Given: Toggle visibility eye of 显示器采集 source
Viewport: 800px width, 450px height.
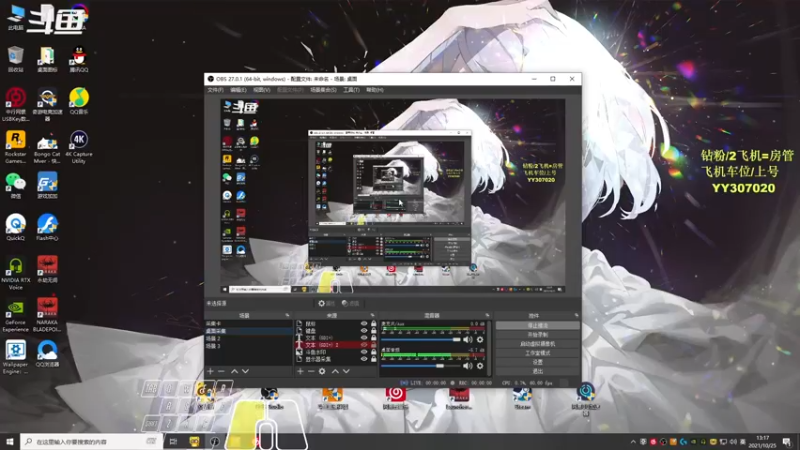Looking at the screenshot, I should pos(364,359).
